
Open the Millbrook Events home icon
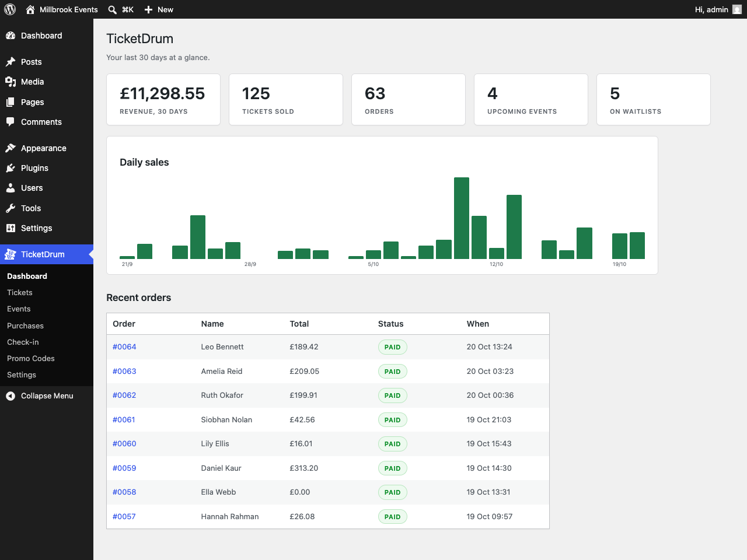tap(30, 9)
